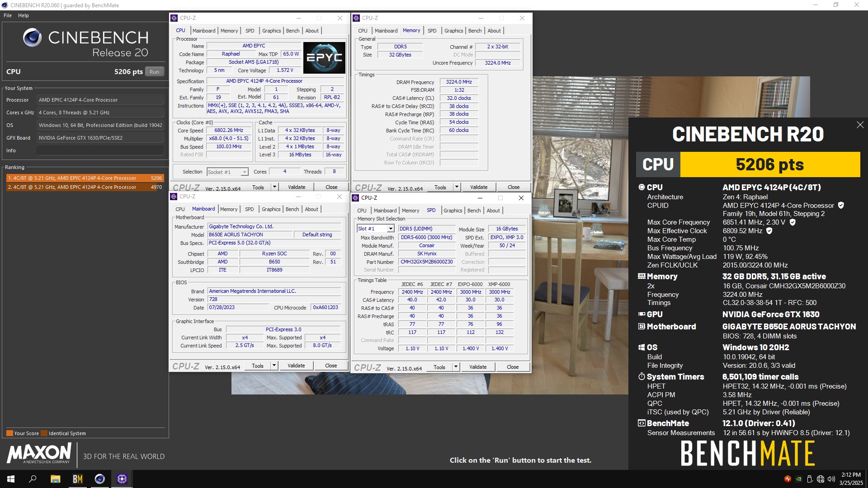Click the verified shield next to CPUID processor name
This screenshot has width=868, height=488.
point(841,205)
